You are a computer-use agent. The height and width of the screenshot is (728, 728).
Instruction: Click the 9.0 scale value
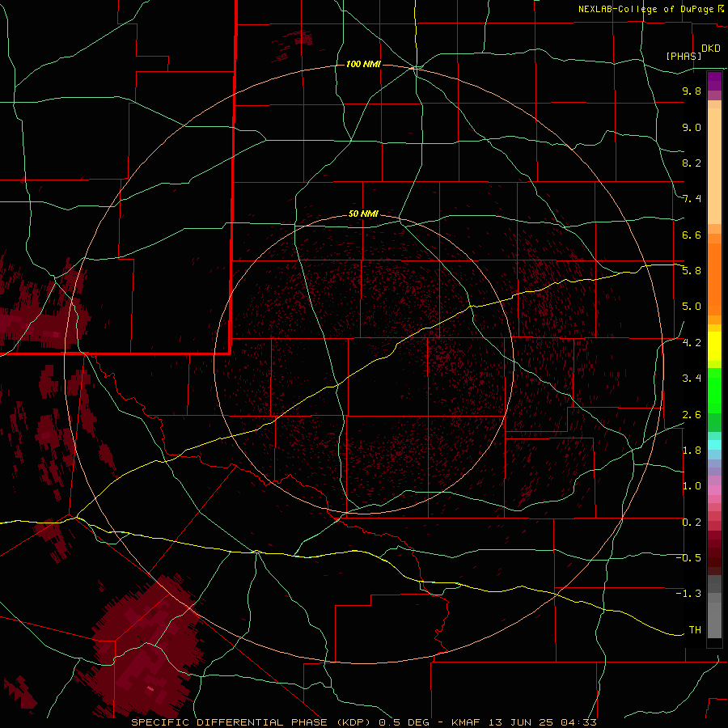point(692,127)
